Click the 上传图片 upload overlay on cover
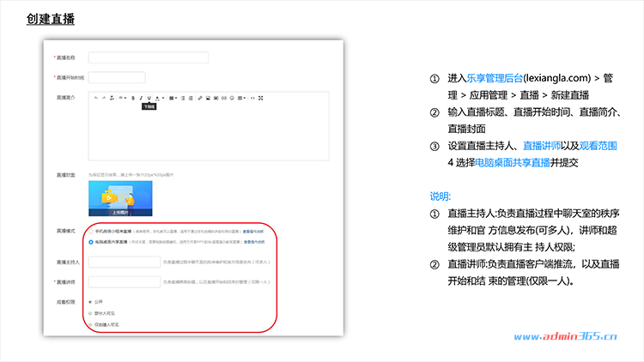Screen dimensions: 644x362 click(x=120, y=213)
